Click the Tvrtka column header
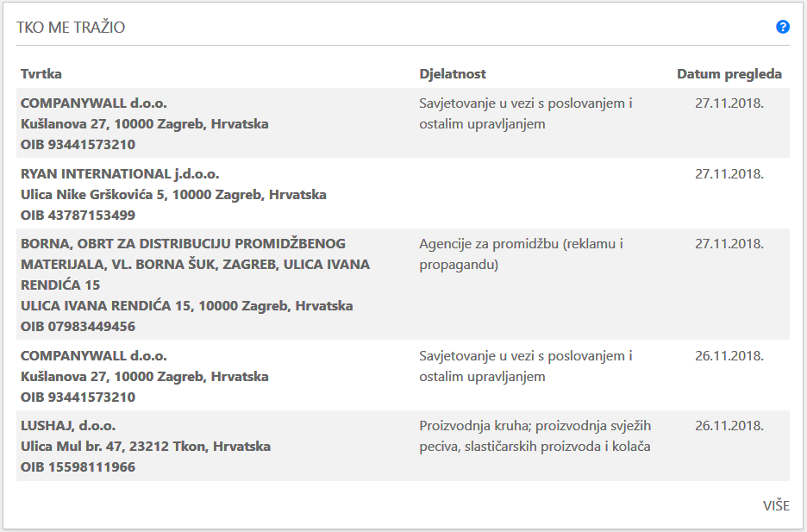The height and width of the screenshot is (532, 807). (41, 74)
